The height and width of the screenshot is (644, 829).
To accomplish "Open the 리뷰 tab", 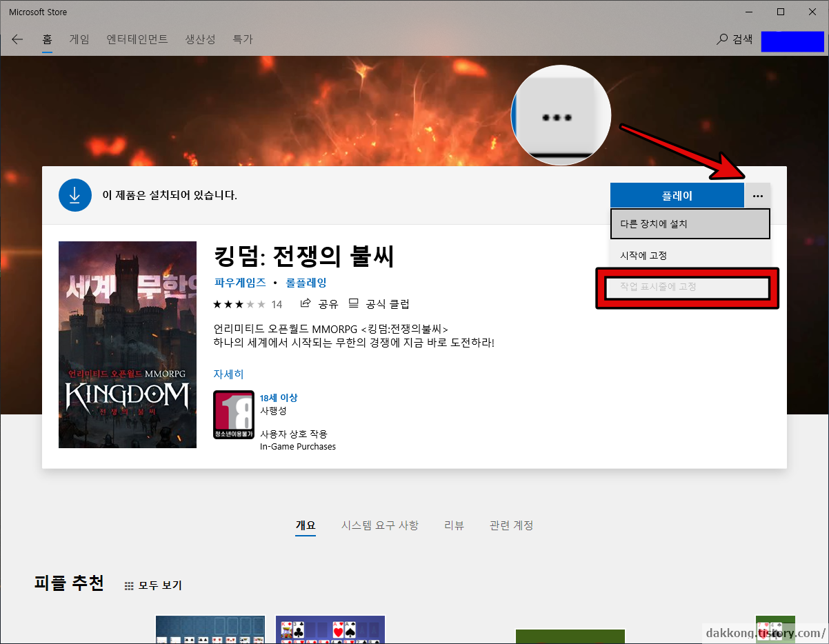I will click(454, 525).
